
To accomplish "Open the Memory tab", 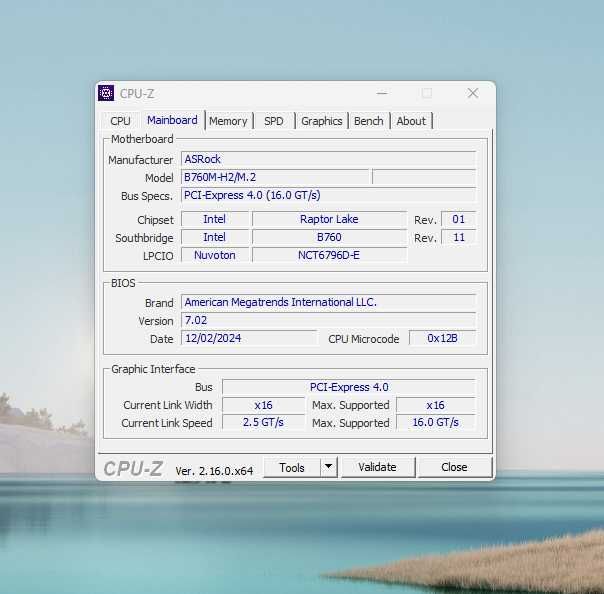I will [x=228, y=121].
